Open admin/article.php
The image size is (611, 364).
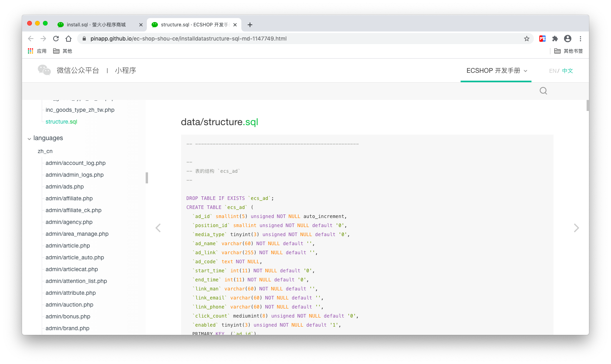tap(68, 246)
